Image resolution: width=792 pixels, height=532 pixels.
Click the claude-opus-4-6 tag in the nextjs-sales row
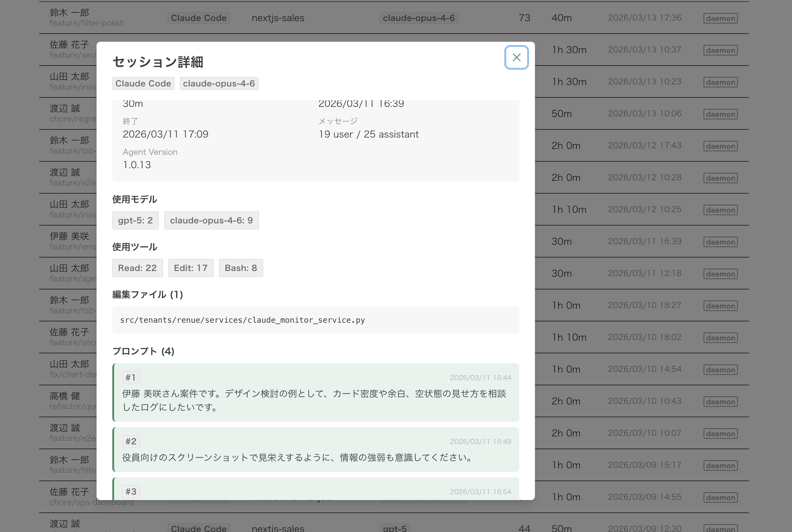point(419,18)
